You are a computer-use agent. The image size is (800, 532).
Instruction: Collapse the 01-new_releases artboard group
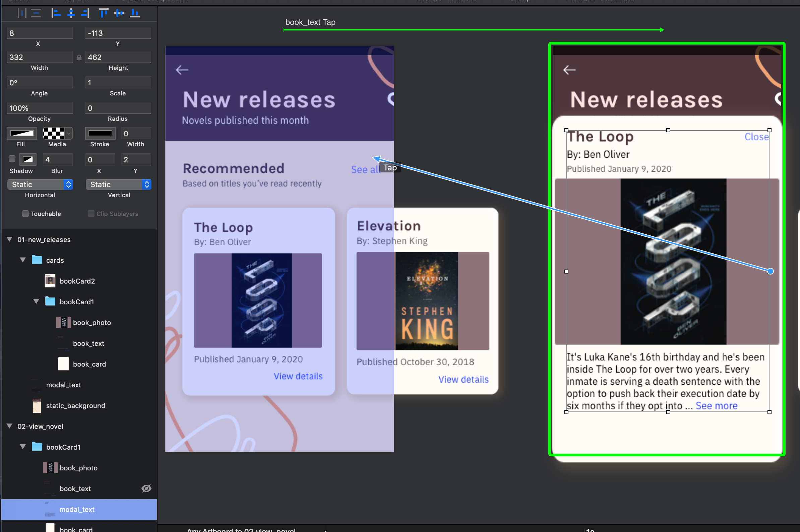[9, 239]
